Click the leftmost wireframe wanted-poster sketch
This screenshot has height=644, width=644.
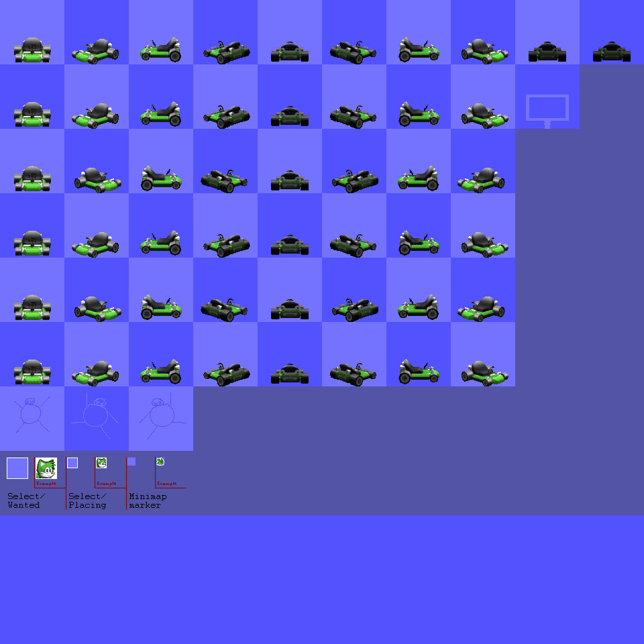click(32, 416)
